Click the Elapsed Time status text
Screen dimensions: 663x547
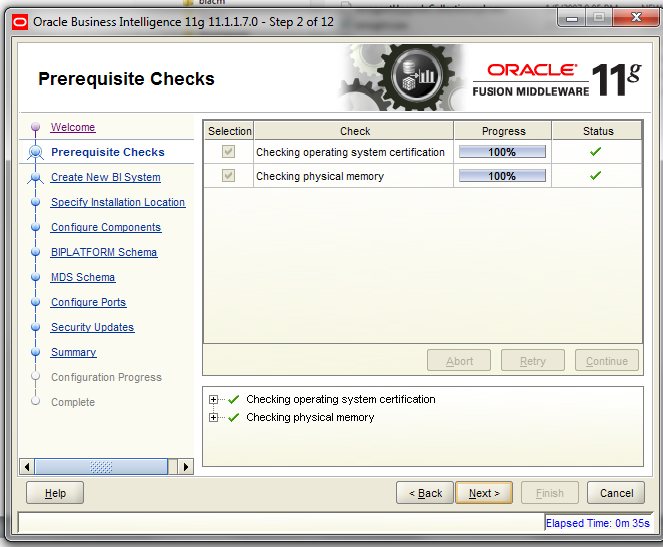(597, 523)
